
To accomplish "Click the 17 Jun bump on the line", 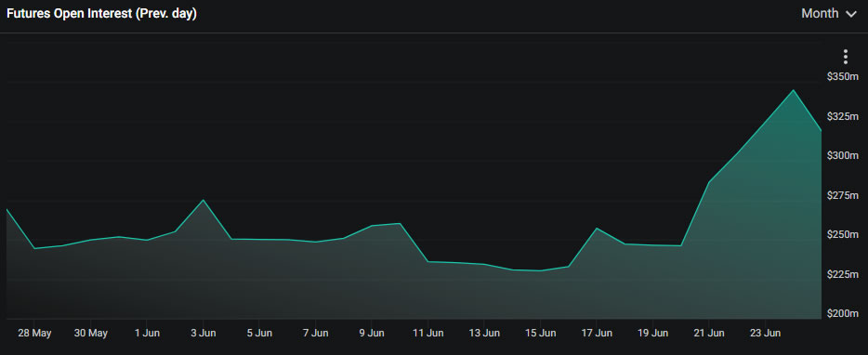I will [x=597, y=229].
